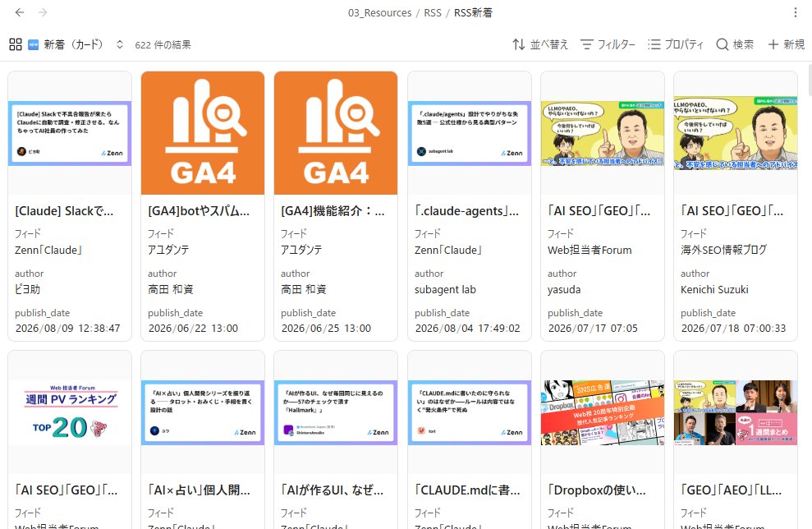The width and height of the screenshot is (812, 529).
Task: Click the date 2026/06/25 13:00
Action: [326, 328]
